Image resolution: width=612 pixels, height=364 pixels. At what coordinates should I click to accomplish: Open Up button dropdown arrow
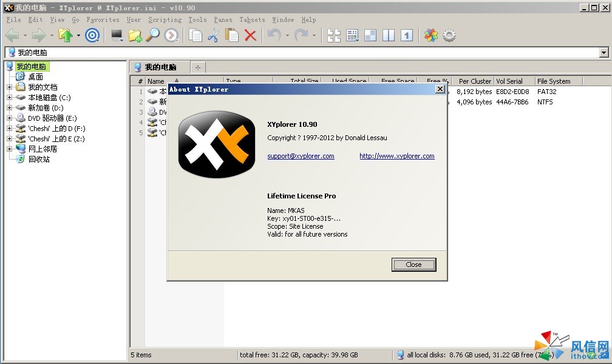(78, 36)
